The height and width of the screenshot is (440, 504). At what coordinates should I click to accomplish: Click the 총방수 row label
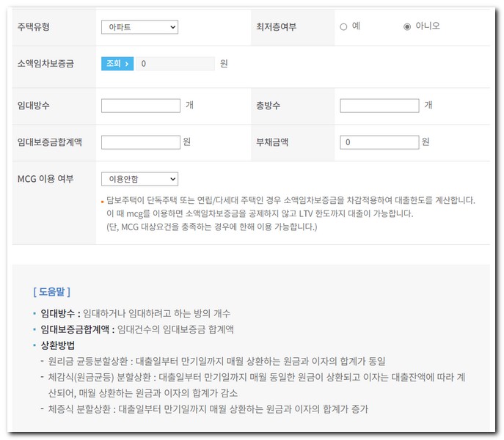[x=268, y=106]
